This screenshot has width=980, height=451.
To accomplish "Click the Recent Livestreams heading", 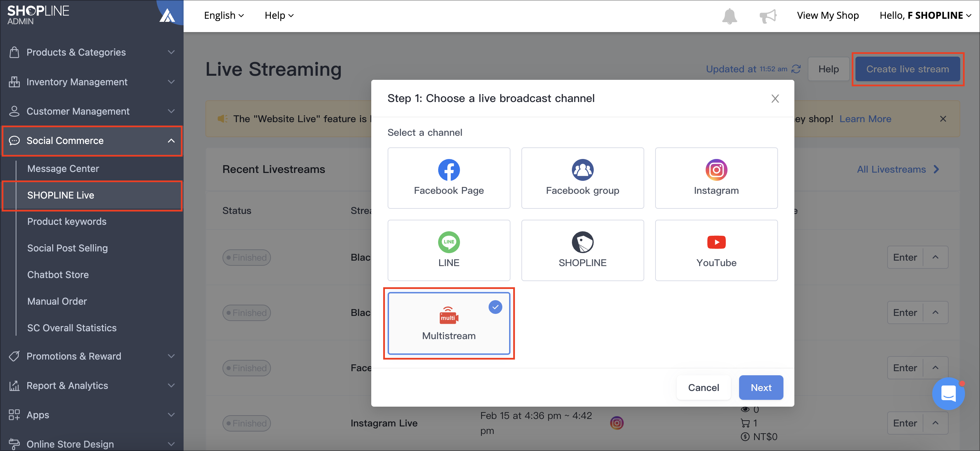I will pos(274,169).
